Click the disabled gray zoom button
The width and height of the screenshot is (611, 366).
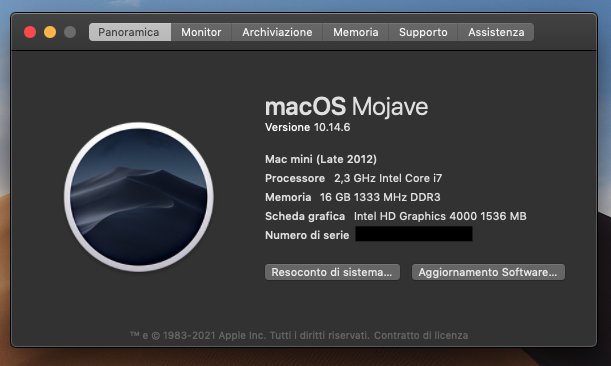pyautogui.click(x=70, y=32)
